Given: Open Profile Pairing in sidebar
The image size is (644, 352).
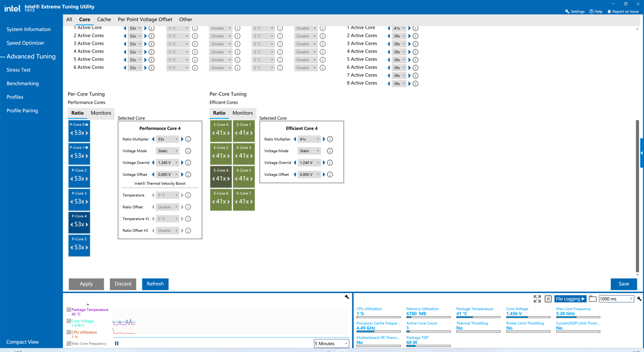Looking at the screenshot, I should click(22, 110).
